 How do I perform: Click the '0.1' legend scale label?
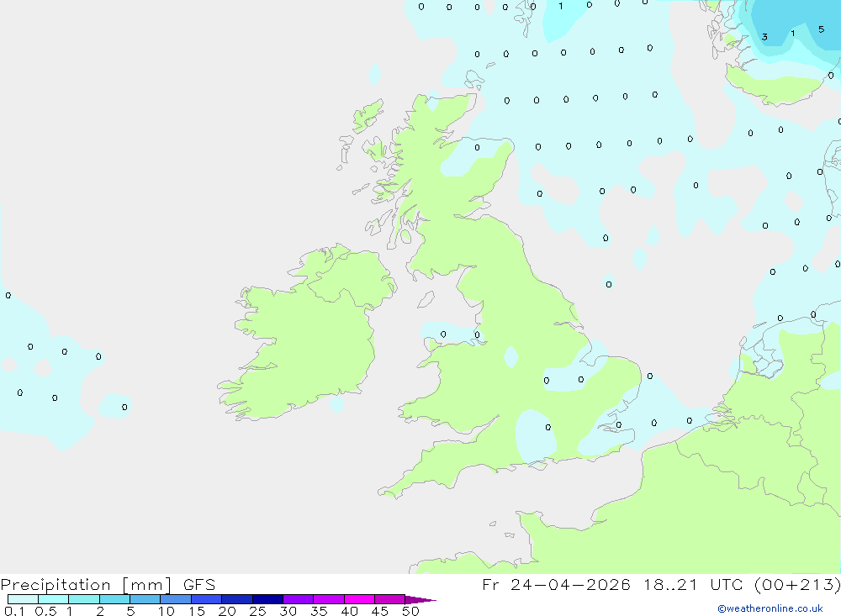pos(14,611)
